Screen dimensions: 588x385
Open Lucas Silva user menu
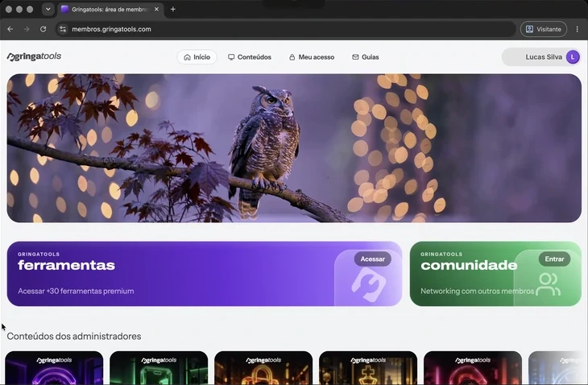tap(541, 57)
